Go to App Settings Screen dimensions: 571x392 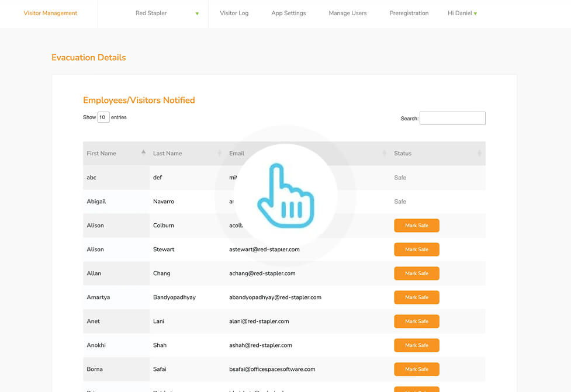pyautogui.click(x=288, y=13)
